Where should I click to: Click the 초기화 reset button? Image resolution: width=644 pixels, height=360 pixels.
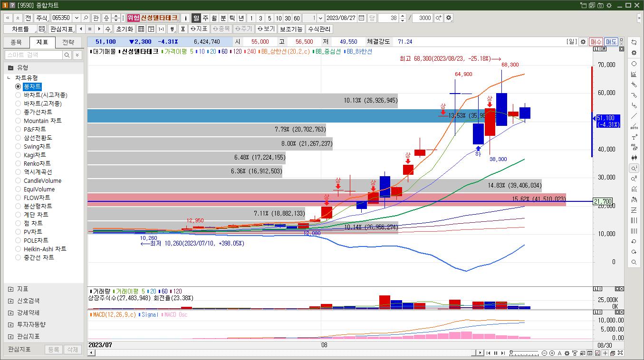click(125, 29)
